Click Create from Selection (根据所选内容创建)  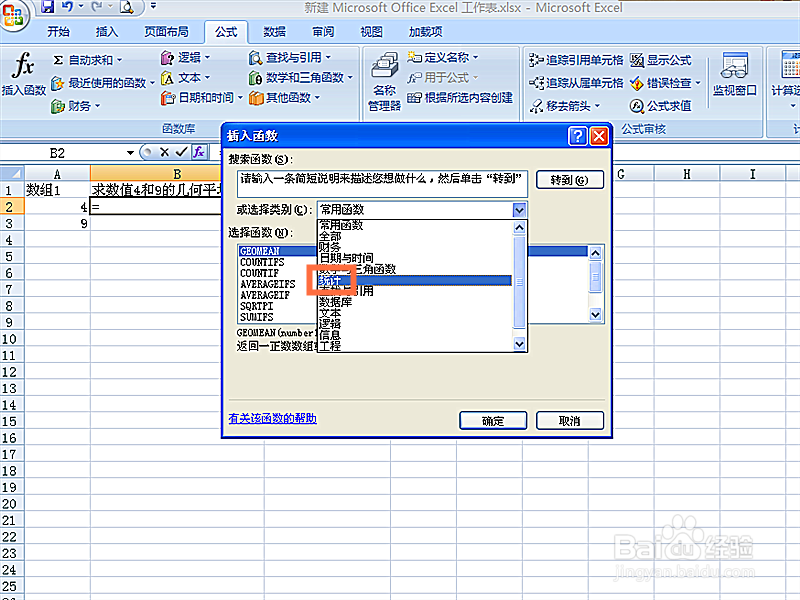tap(460, 97)
